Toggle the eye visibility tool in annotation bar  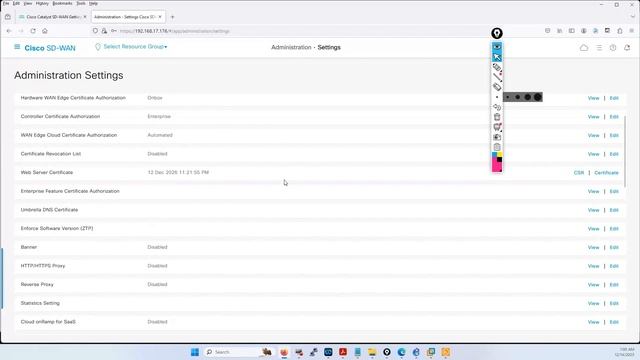point(497,47)
